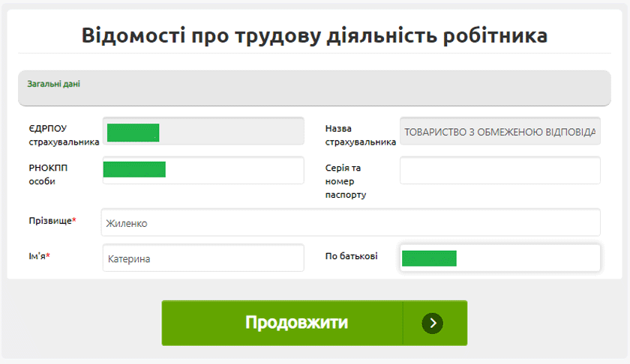Image resolution: width=630 pixels, height=364 pixels.
Task: Click the page heading Відомості про трудову діяльність
Action: tap(314, 35)
